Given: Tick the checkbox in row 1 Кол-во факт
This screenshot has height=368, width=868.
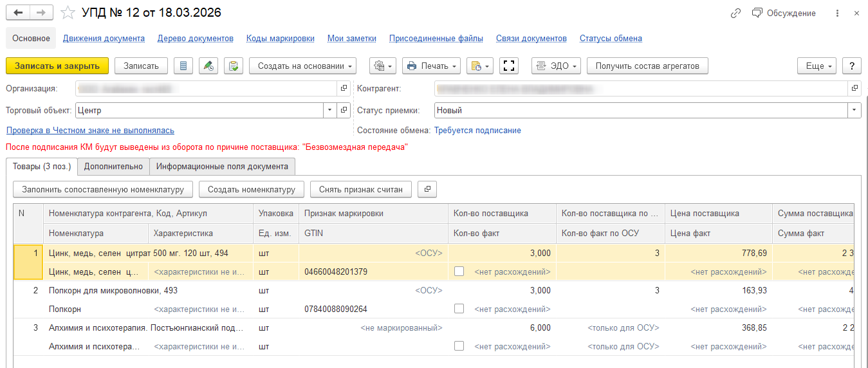Looking at the screenshot, I should (459, 272).
